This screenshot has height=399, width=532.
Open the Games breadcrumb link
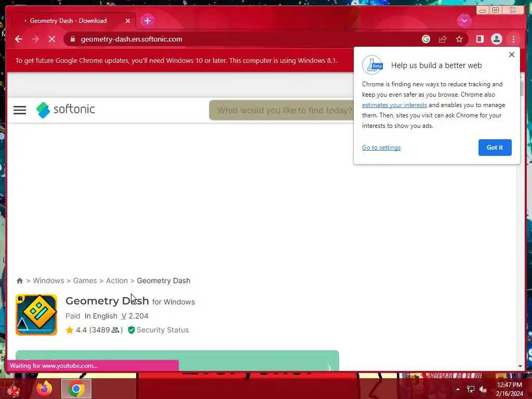click(85, 281)
